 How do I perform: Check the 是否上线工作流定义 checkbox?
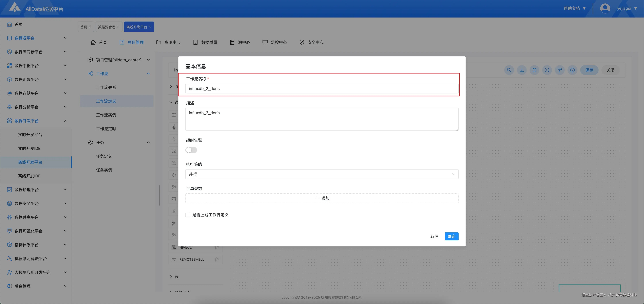(188, 215)
